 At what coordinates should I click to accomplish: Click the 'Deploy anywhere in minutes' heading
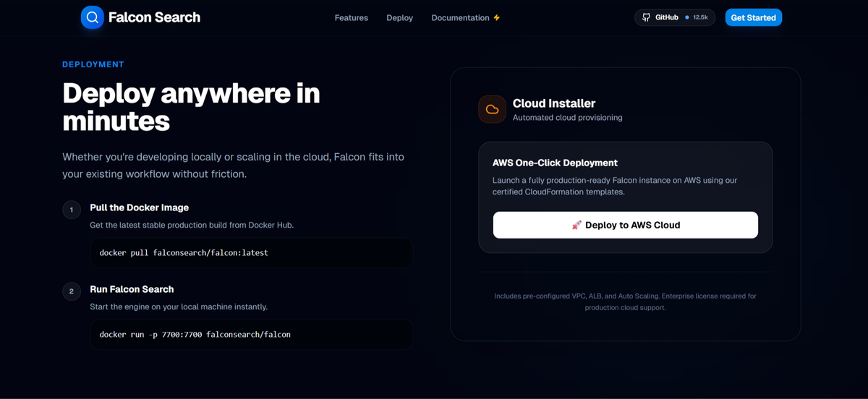point(191,107)
